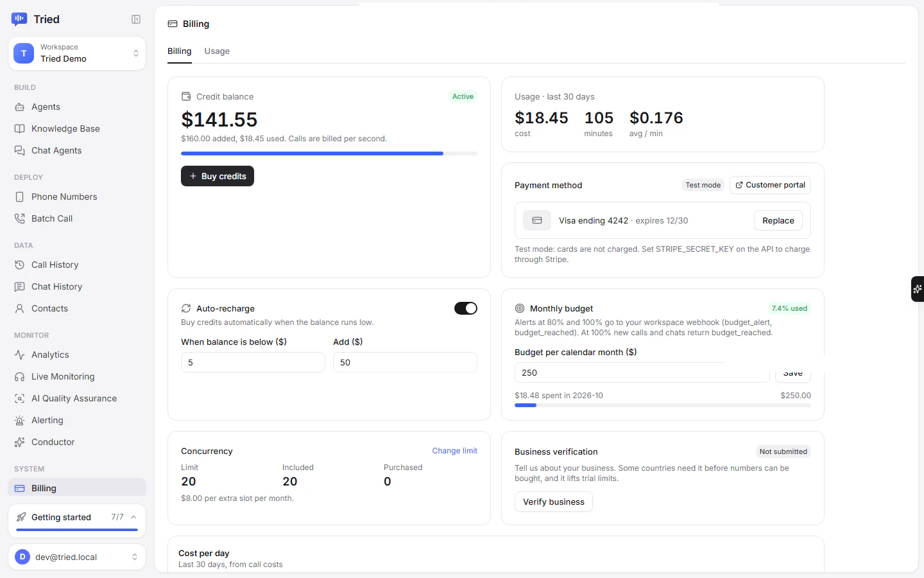Screen dimensions: 924x578
Task: Focus the Budget per calendar month field
Action: click(x=642, y=372)
